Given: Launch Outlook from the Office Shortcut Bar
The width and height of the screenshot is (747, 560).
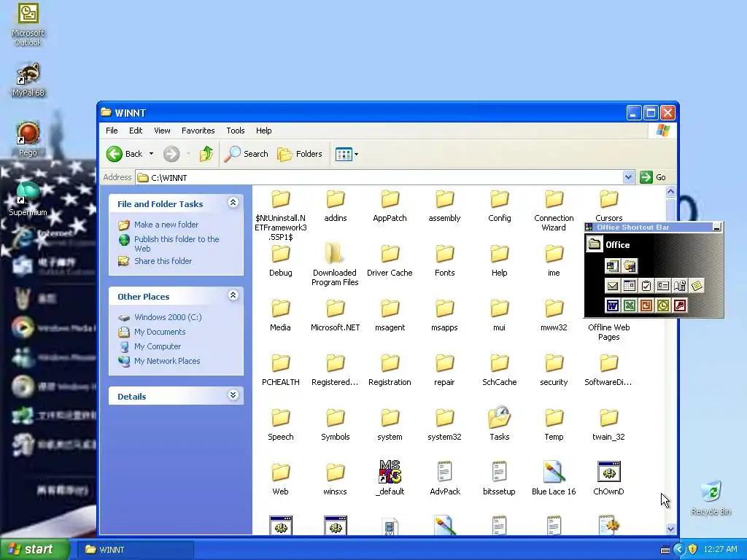Looking at the screenshot, I should point(662,306).
